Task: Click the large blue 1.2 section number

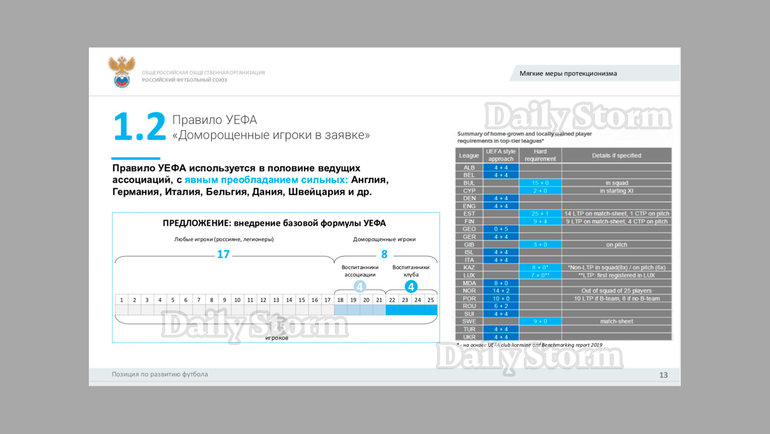Action: 139,127
